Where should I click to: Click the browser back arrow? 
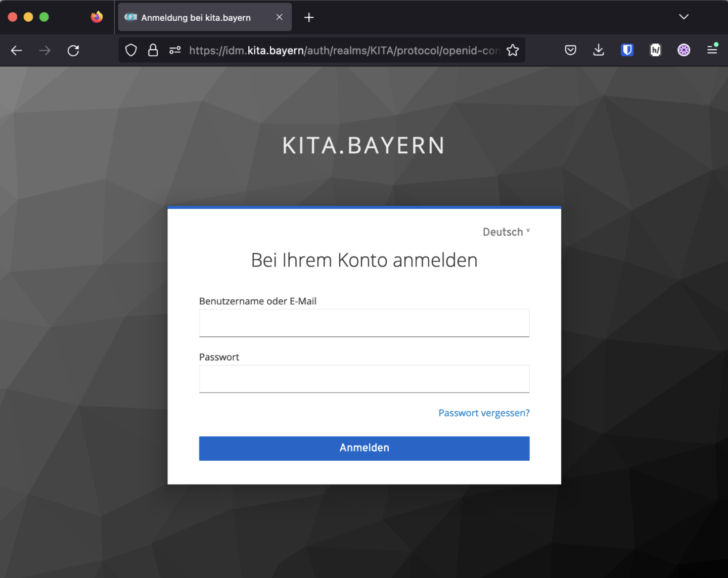17,50
